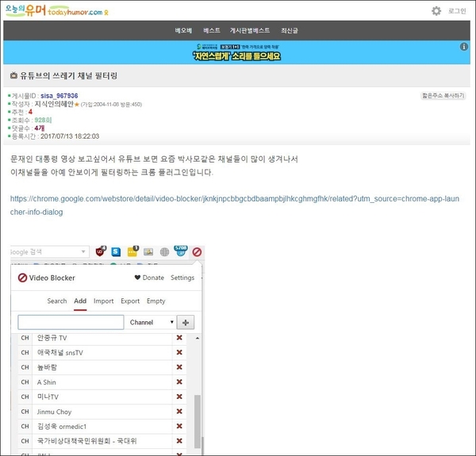Image resolution: width=476 pixels, height=456 pixels.
Task: Remove 김성욱 ormedic1 from block list
Action: (x=179, y=427)
